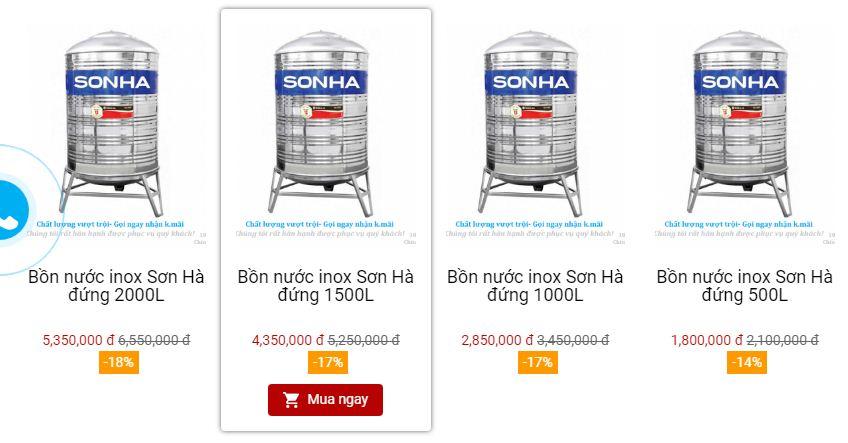848x443 pixels.
Task: Click the 5,350,000 đ sale price
Action: (x=78, y=340)
